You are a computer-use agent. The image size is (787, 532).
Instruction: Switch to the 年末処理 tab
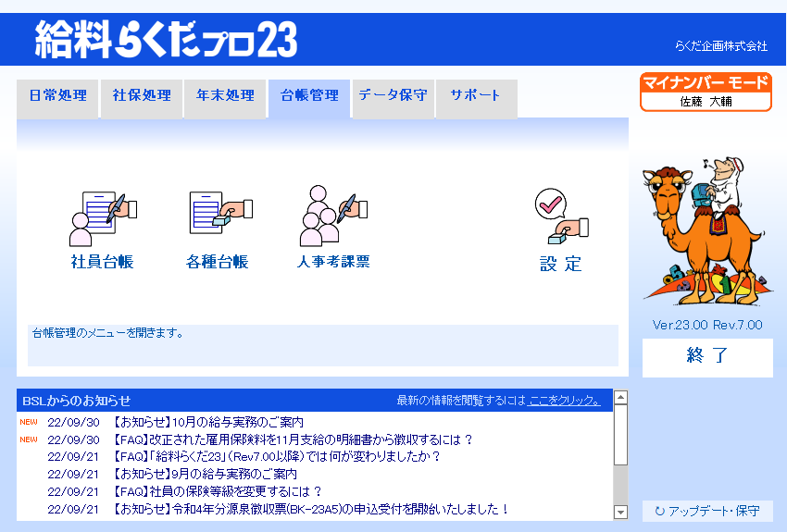click(225, 98)
